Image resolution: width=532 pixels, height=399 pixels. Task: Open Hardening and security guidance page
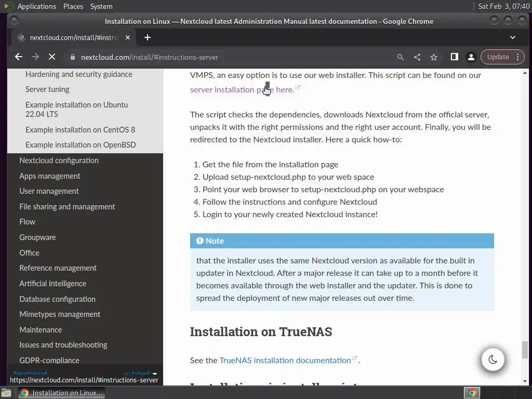[x=79, y=74]
